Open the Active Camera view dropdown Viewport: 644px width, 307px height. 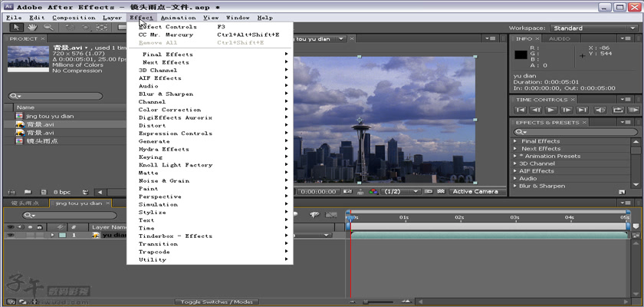[477, 192]
